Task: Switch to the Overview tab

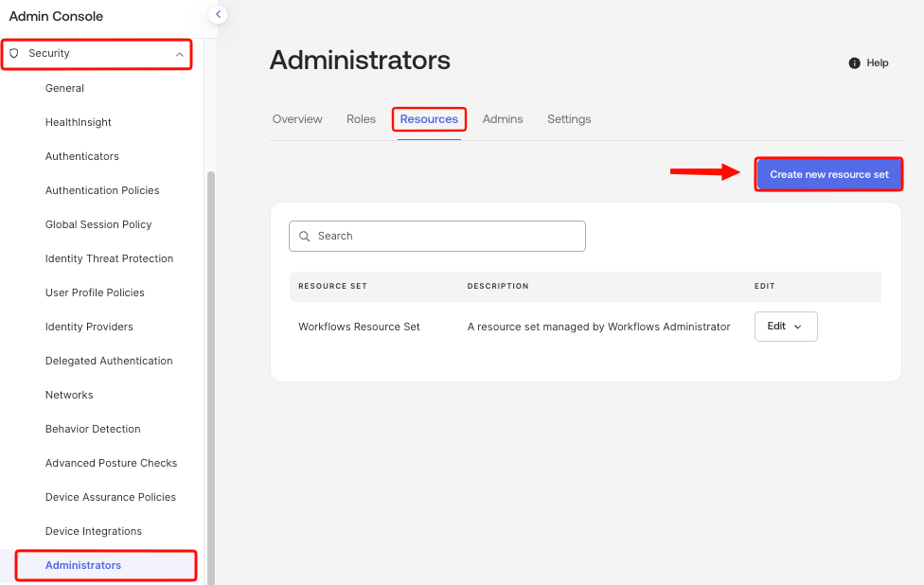Action: 297,119
